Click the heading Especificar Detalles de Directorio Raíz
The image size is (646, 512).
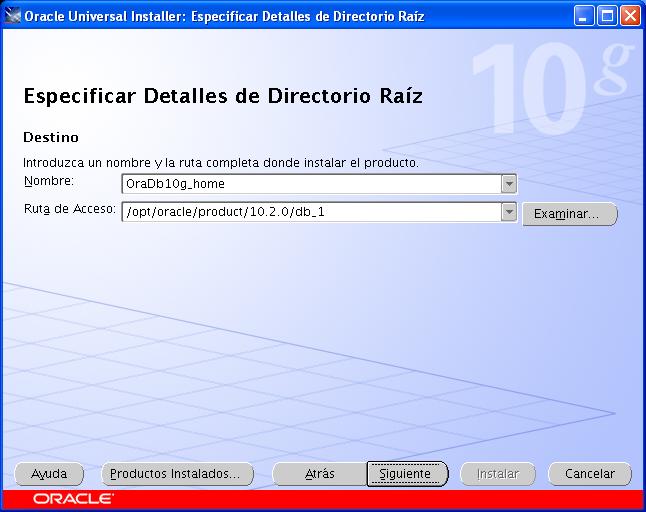[223, 96]
